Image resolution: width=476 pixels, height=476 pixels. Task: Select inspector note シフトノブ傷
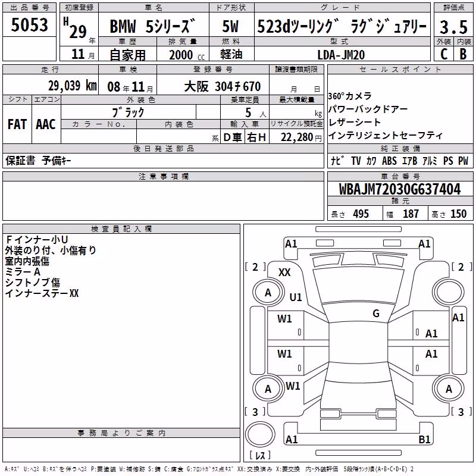tap(33, 282)
